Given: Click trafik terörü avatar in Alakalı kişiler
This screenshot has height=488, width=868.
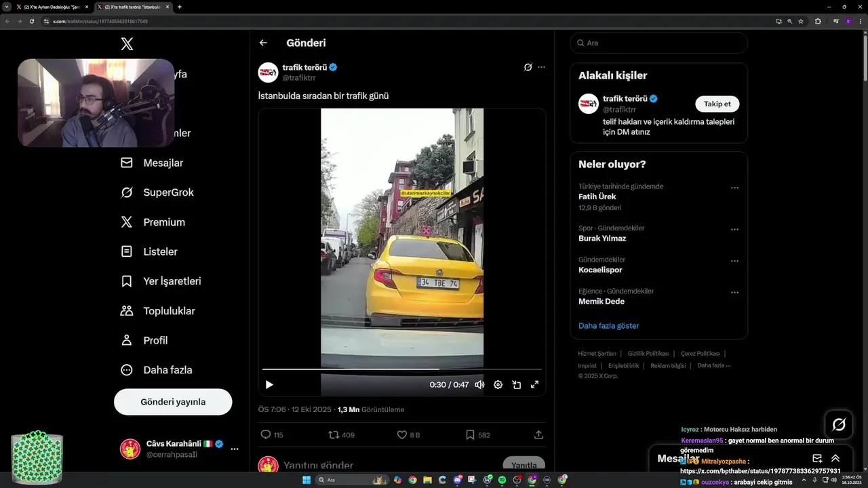Looking at the screenshot, I should pos(589,104).
